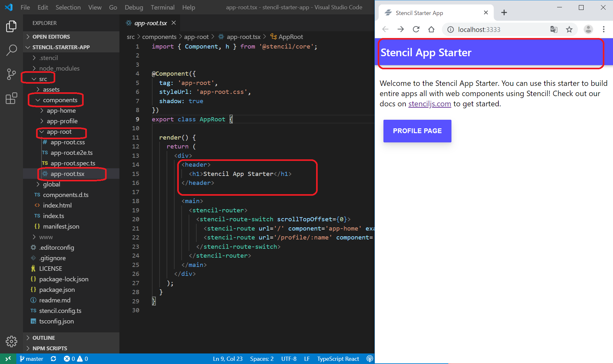The height and width of the screenshot is (364, 613).
Task: Expand the OUTLINE section
Action: click(44, 338)
